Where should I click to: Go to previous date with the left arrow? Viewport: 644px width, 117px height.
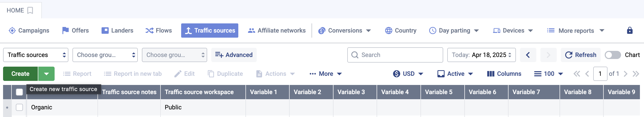tap(528, 55)
